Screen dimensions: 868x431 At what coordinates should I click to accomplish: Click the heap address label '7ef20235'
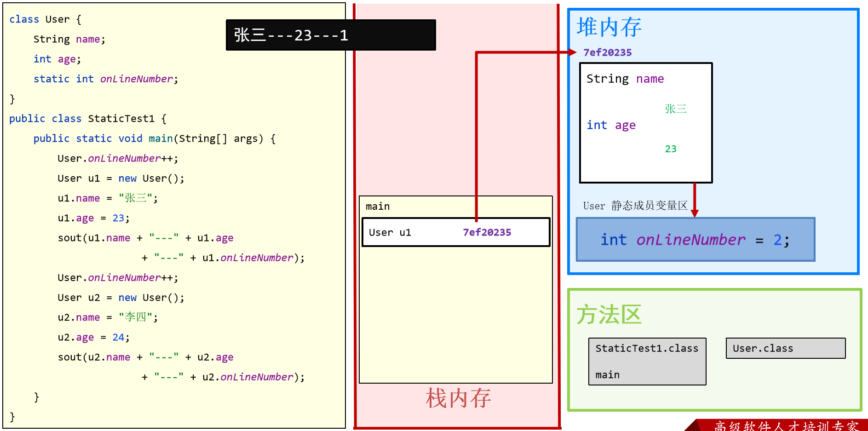click(608, 52)
